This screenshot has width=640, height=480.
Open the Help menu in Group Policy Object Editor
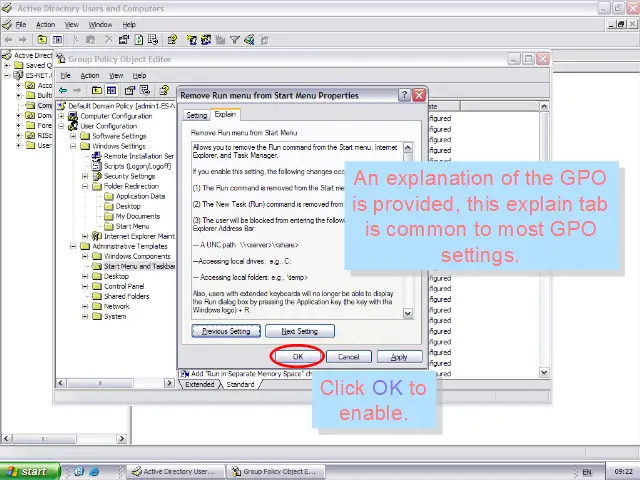tap(139, 76)
